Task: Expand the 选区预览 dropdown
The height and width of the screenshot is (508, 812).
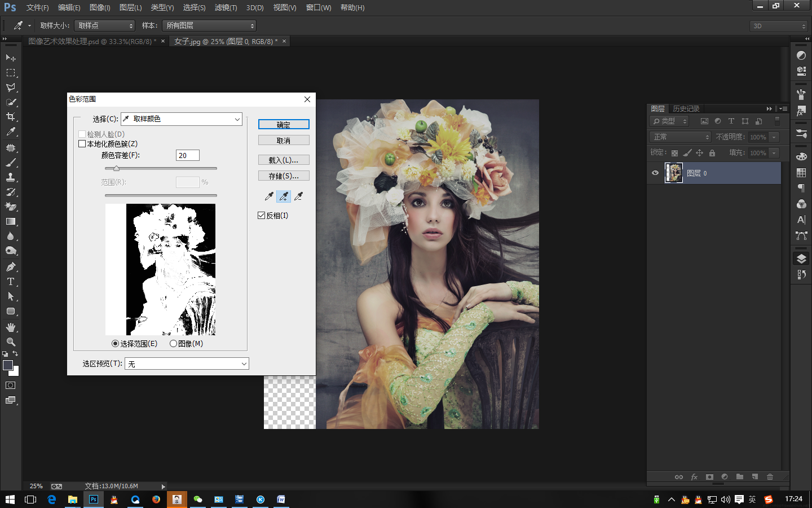Action: [187, 364]
